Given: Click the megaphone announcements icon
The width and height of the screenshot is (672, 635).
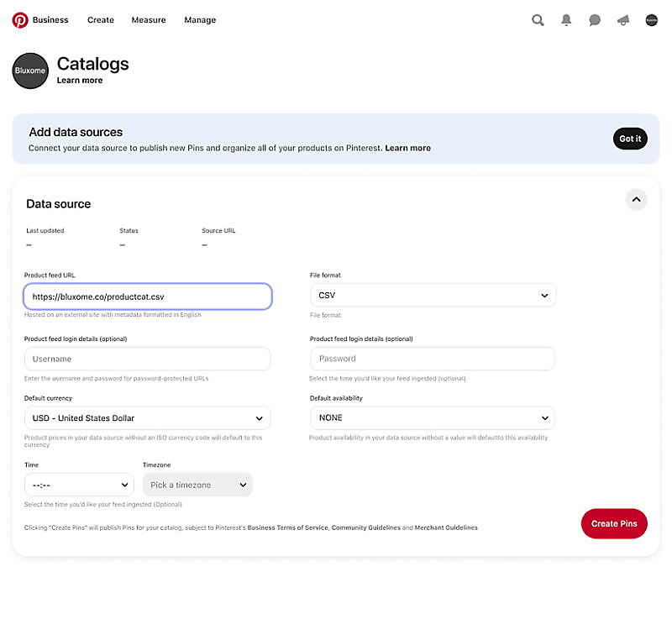Looking at the screenshot, I should tap(623, 20).
